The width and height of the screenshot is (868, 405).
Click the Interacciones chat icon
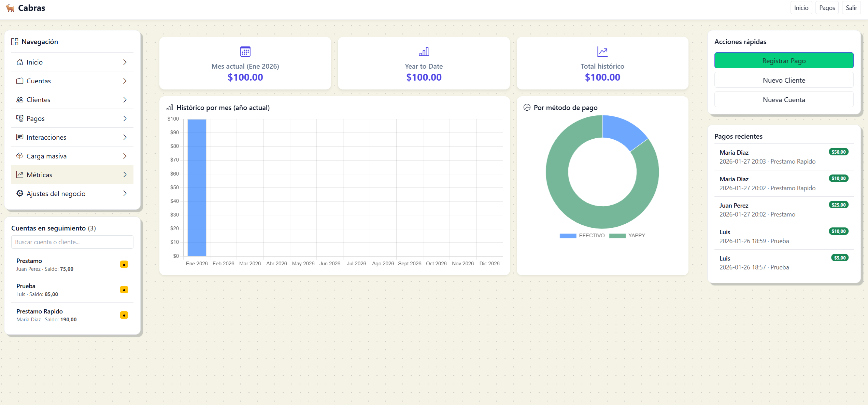coord(20,137)
